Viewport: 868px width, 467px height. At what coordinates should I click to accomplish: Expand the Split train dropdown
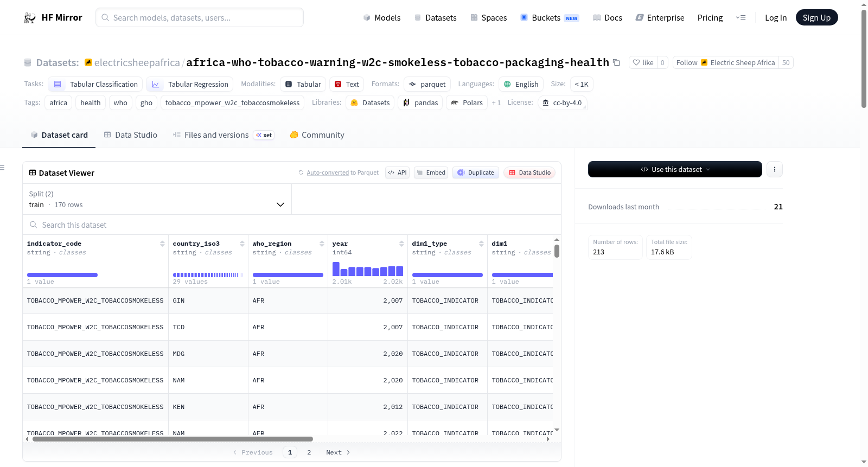(x=157, y=199)
